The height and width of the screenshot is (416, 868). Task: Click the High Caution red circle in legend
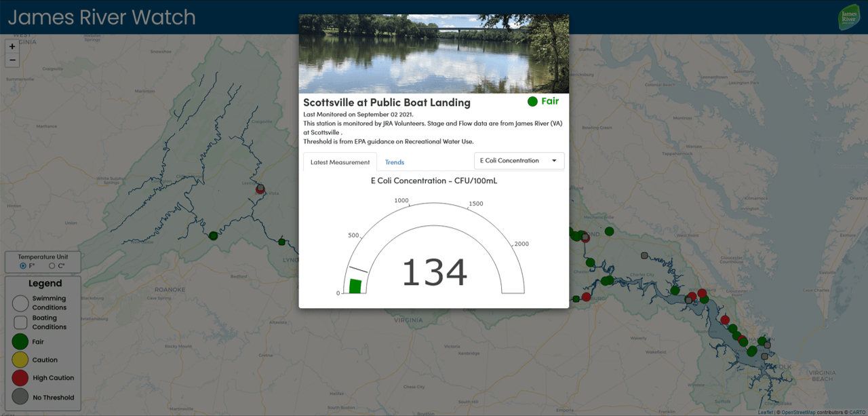(20, 378)
